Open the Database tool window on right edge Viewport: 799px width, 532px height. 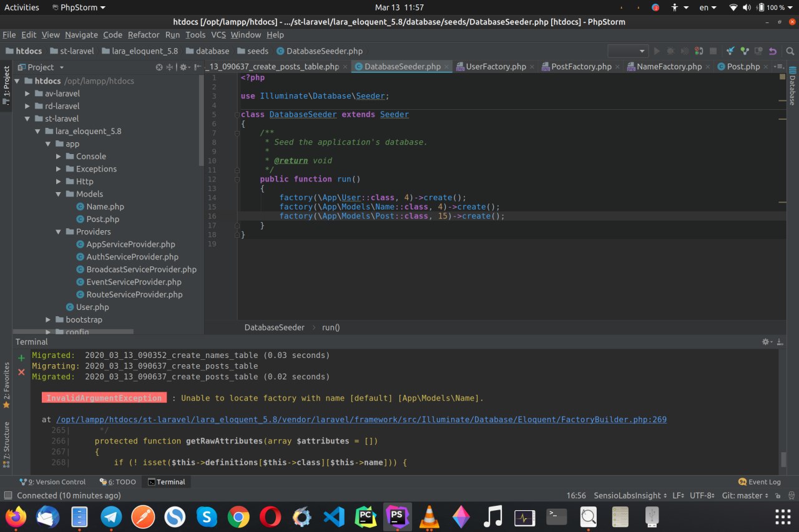(792, 85)
